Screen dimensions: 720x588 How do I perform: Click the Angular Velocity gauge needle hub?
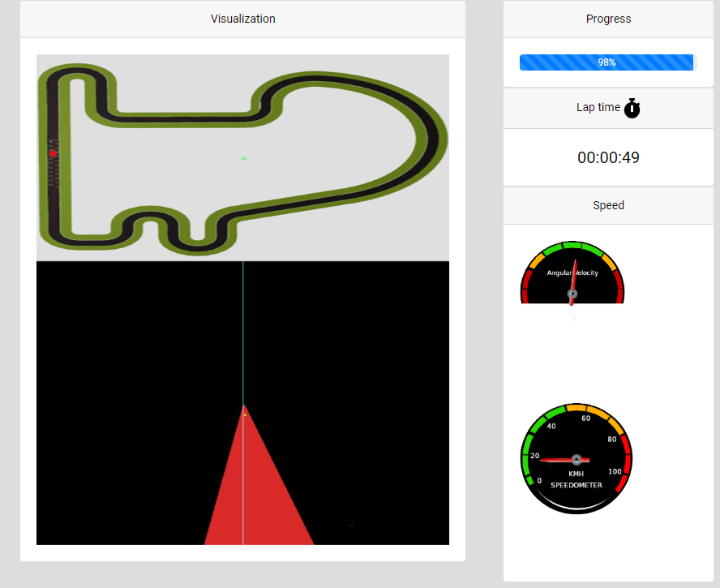point(572,294)
